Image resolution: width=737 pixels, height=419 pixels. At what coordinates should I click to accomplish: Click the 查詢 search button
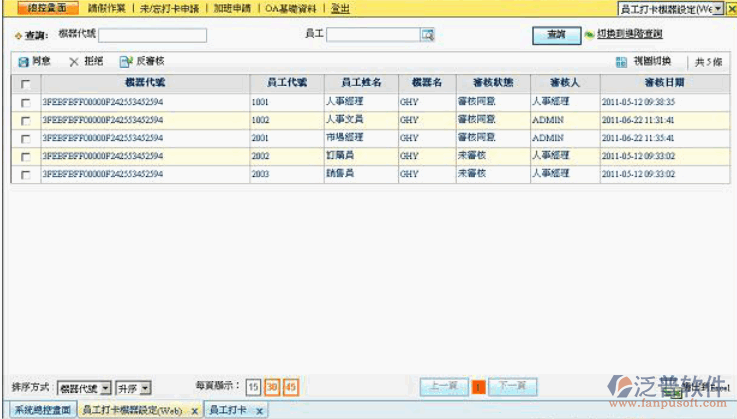556,35
